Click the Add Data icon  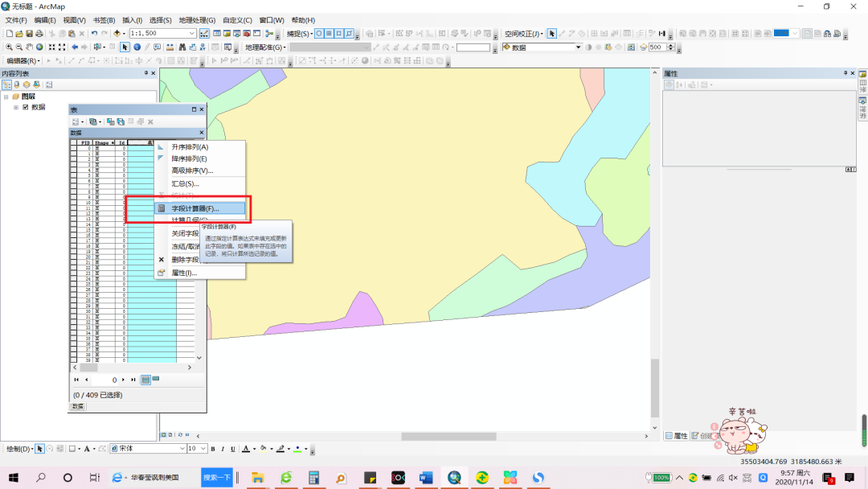(x=117, y=34)
